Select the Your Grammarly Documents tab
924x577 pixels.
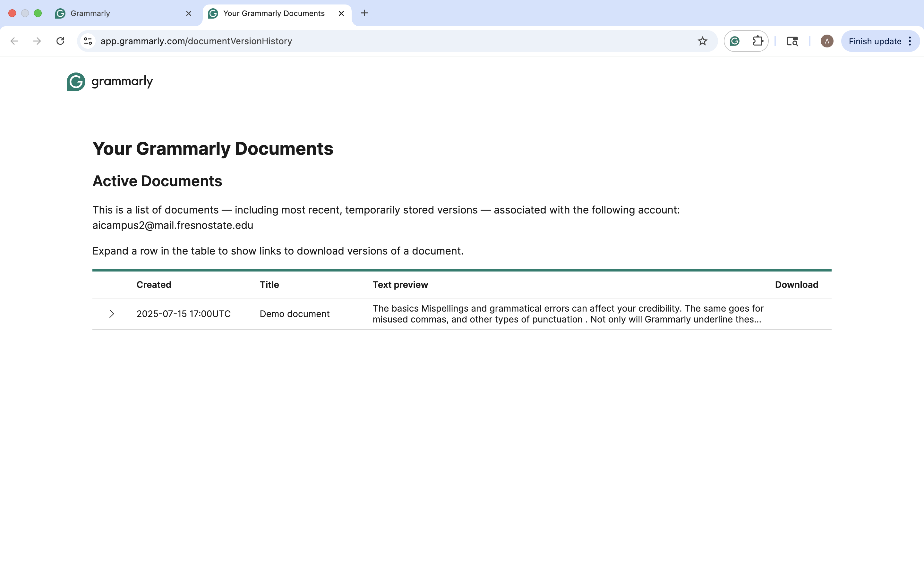(x=273, y=13)
